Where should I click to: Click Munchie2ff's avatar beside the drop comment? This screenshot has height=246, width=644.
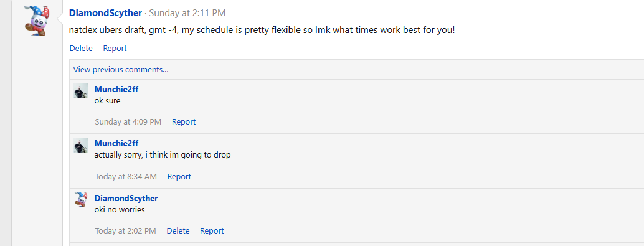[x=81, y=145]
